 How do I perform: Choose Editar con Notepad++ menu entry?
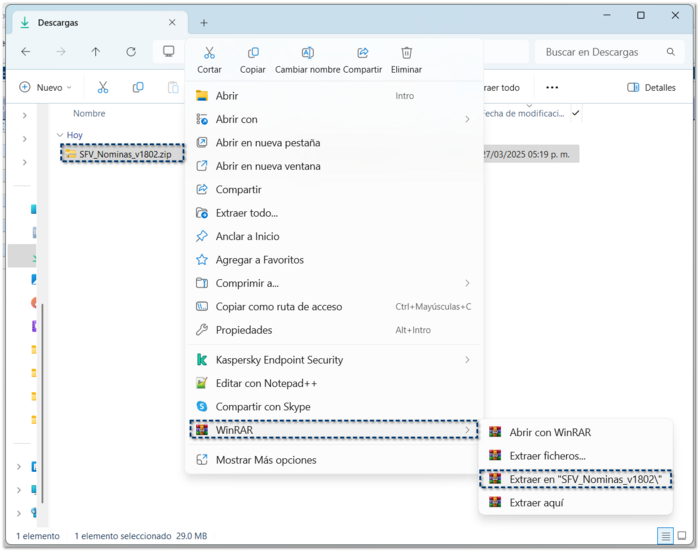(266, 383)
